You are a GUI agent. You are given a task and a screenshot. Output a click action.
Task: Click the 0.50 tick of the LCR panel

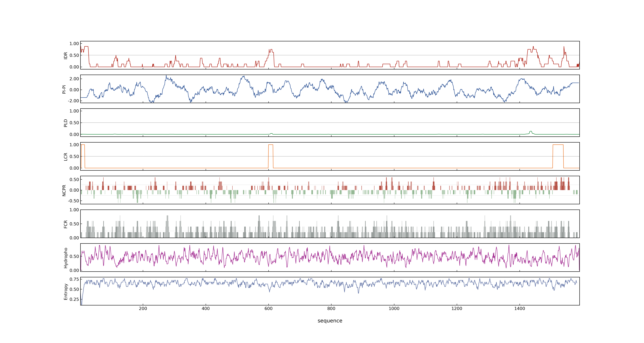74,157
